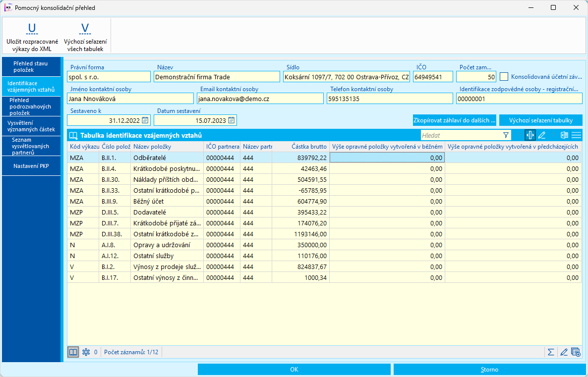Enable the Konsolidovaná účetní závěrka checkbox

[504, 77]
